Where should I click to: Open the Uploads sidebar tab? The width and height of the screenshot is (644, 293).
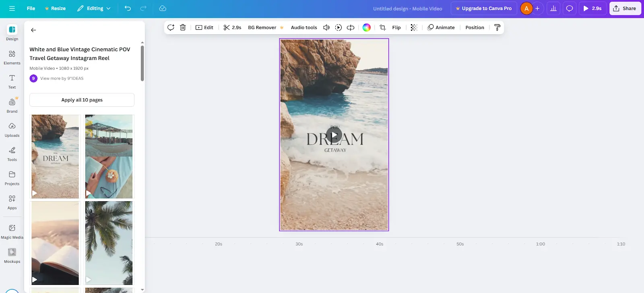(x=12, y=130)
